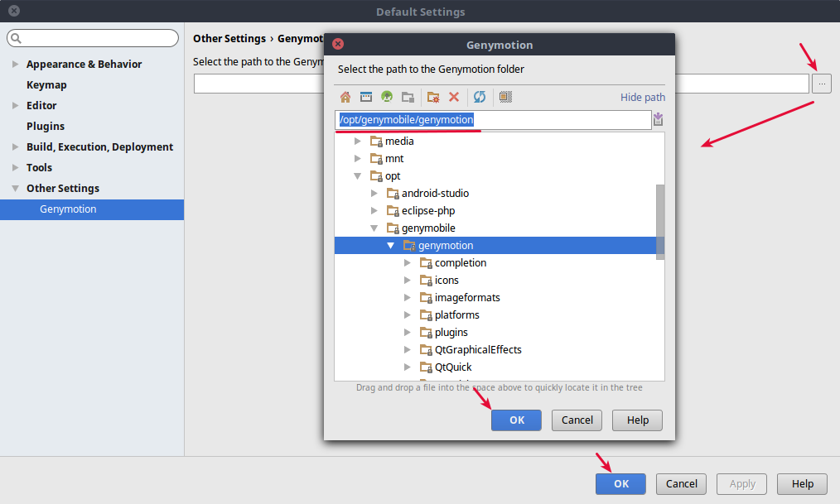Collapse the opt folder
Image resolution: width=840 pixels, height=504 pixels.
pyautogui.click(x=358, y=176)
